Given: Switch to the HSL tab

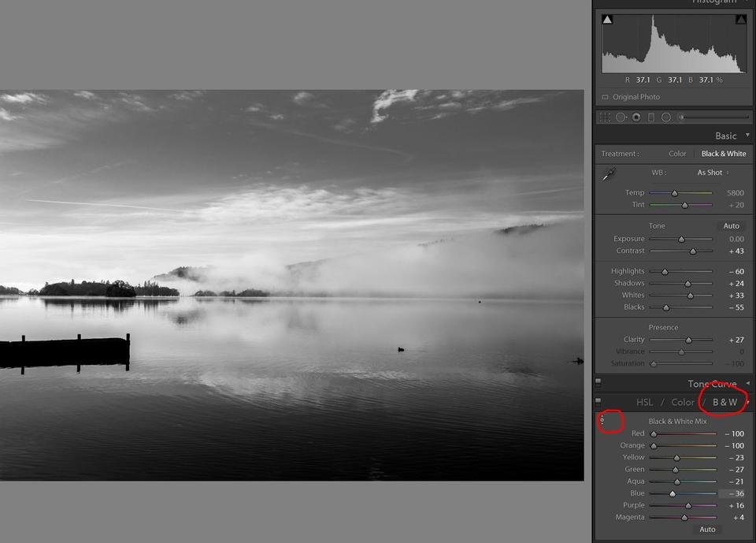Looking at the screenshot, I should [645, 402].
